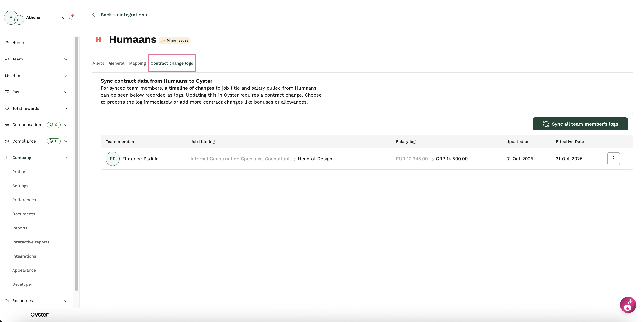Click the Minor issues status badge

click(x=174, y=40)
